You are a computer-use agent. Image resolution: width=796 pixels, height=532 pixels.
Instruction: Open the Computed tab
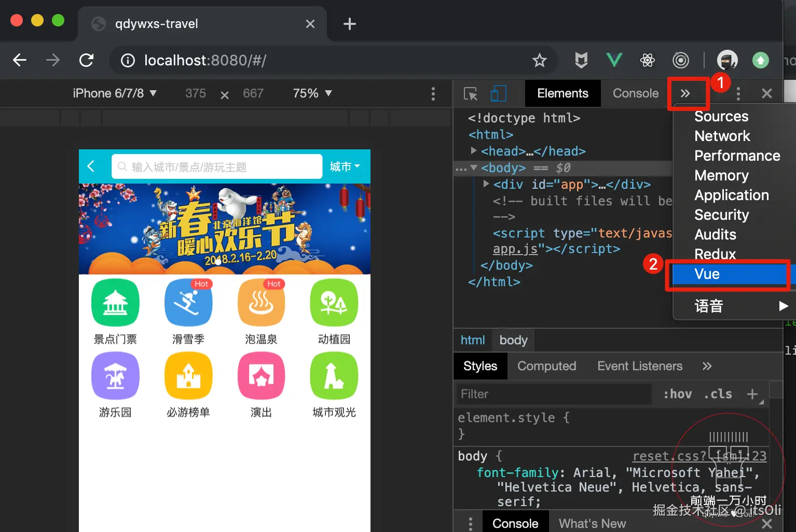pyautogui.click(x=546, y=366)
